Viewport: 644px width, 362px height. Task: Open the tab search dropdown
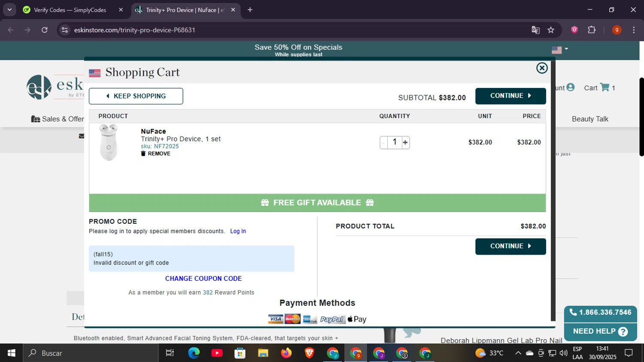coord(9,10)
